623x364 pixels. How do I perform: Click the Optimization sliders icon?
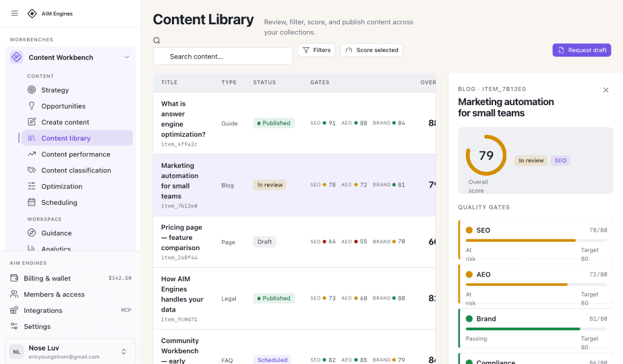32,186
